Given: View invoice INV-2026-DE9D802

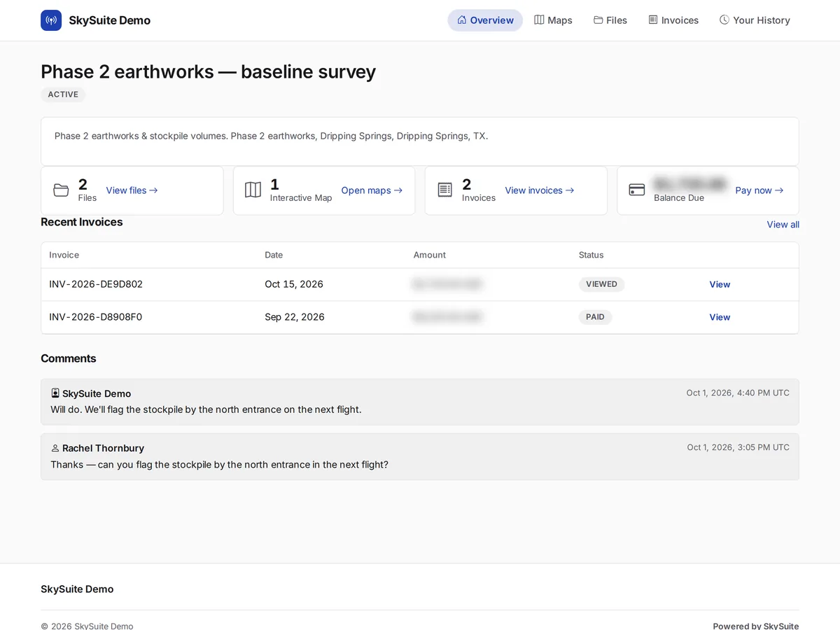Looking at the screenshot, I should [x=720, y=284].
